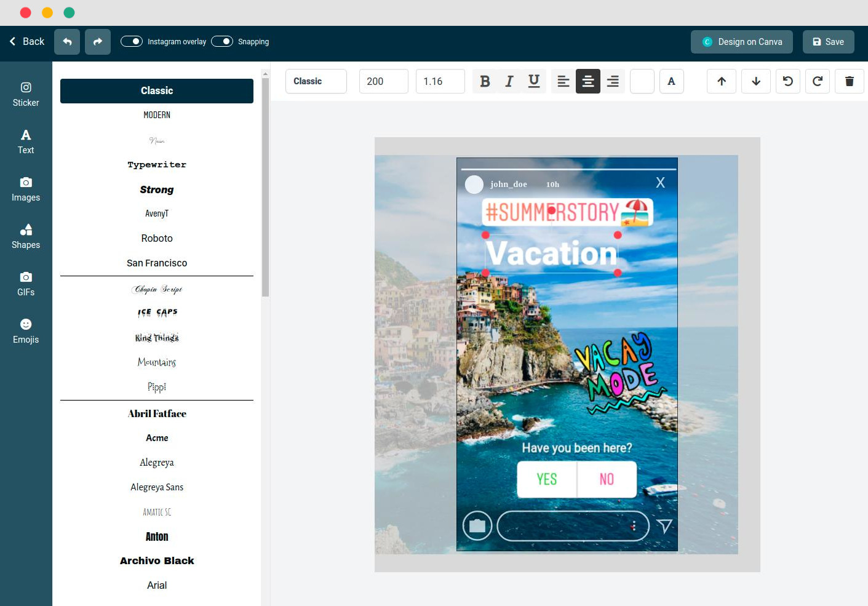Save the current design
The image size is (868, 606).
coord(828,41)
